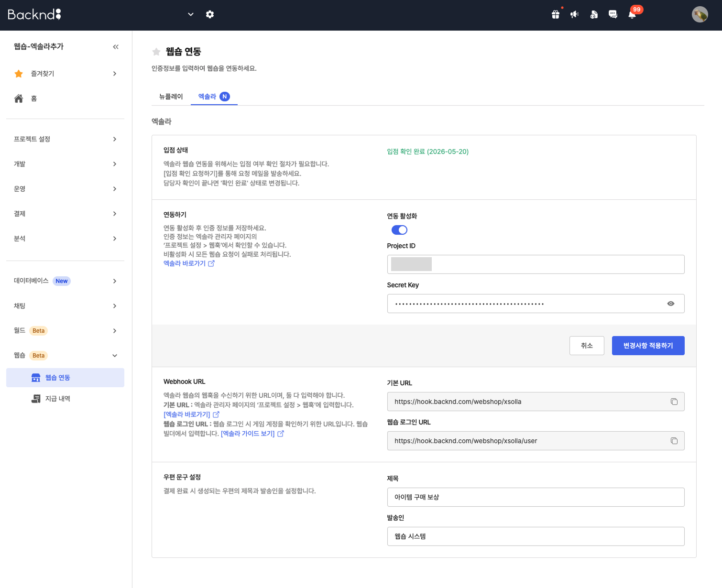
Task: Open the settings gear in the header
Action: click(210, 14)
